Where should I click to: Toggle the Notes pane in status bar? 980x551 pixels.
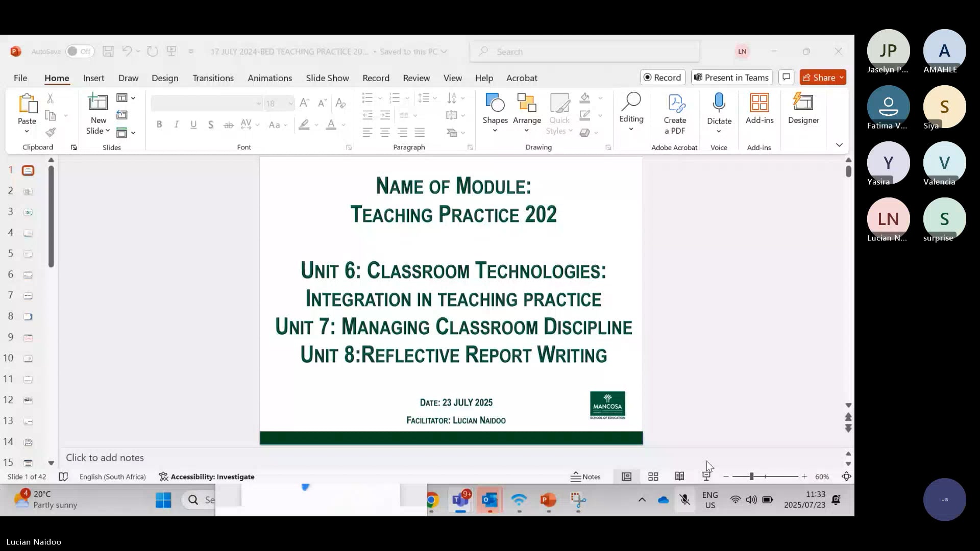click(x=585, y=477)
